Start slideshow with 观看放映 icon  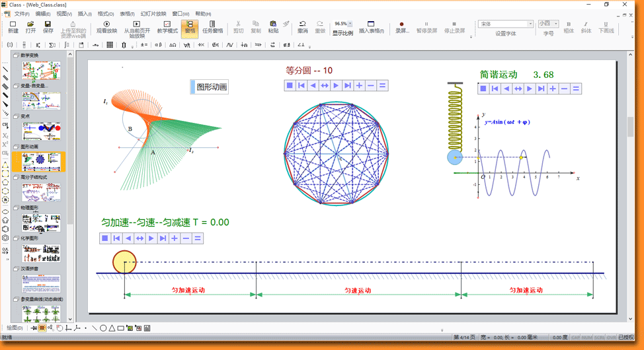tap(106, 27)
